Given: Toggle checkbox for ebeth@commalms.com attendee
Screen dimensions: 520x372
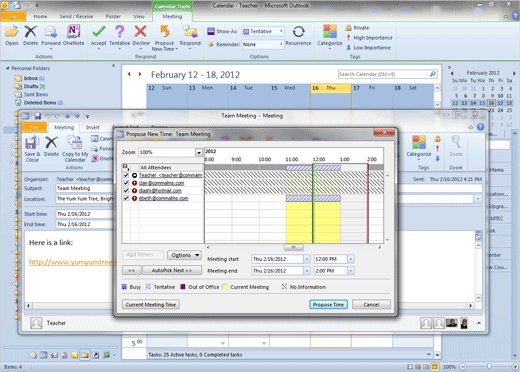Looking at the screenshot, I should [126, 198].
